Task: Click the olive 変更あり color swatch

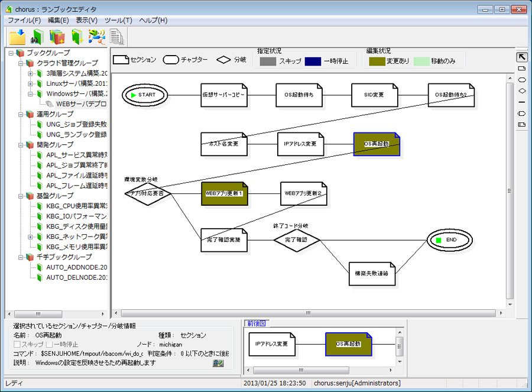Action: point(377,61)
